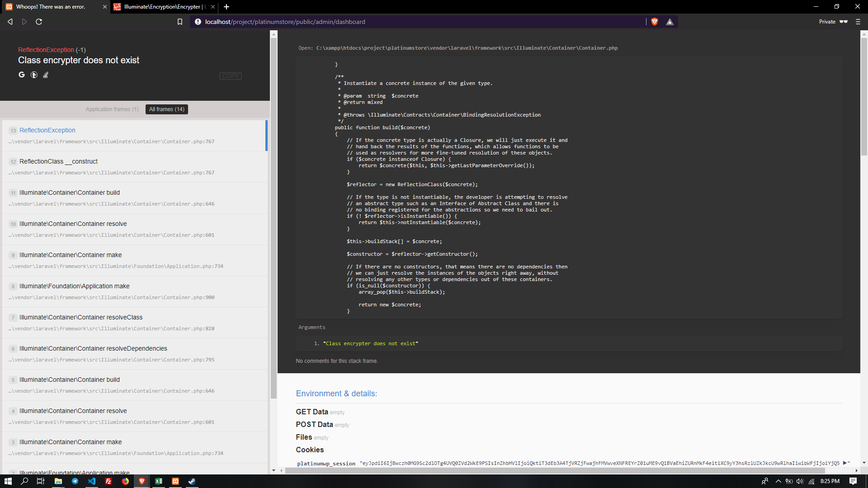Image resolution: width=868 pixels, height=488 pixels.
Task: Open the notification center in the system tray
Action: click(853, 481)
